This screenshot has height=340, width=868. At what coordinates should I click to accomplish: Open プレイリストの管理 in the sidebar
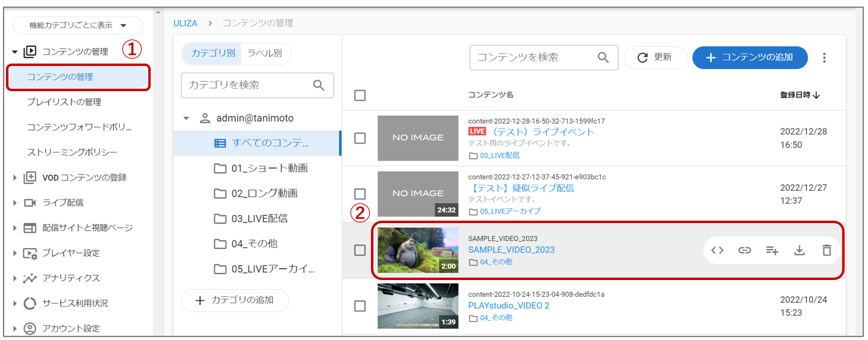[64, 102]
